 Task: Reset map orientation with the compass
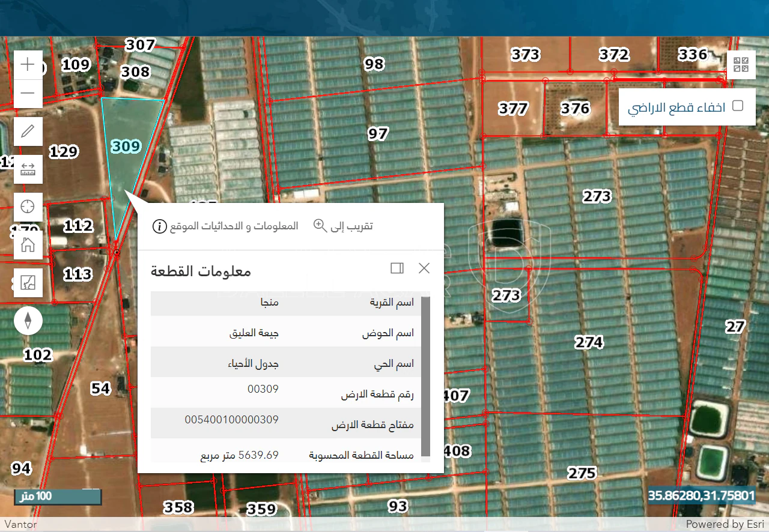click(x=28, y=321)
